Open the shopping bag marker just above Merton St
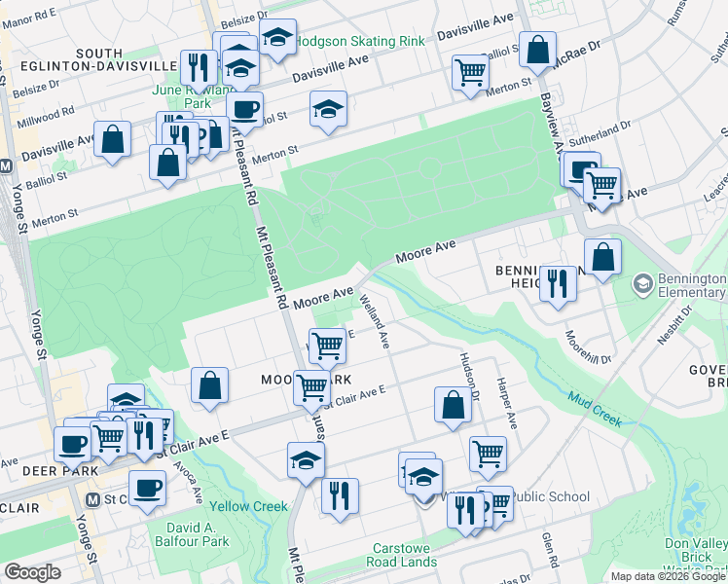This screenshot has height=584, width=728. coord(168,163)
